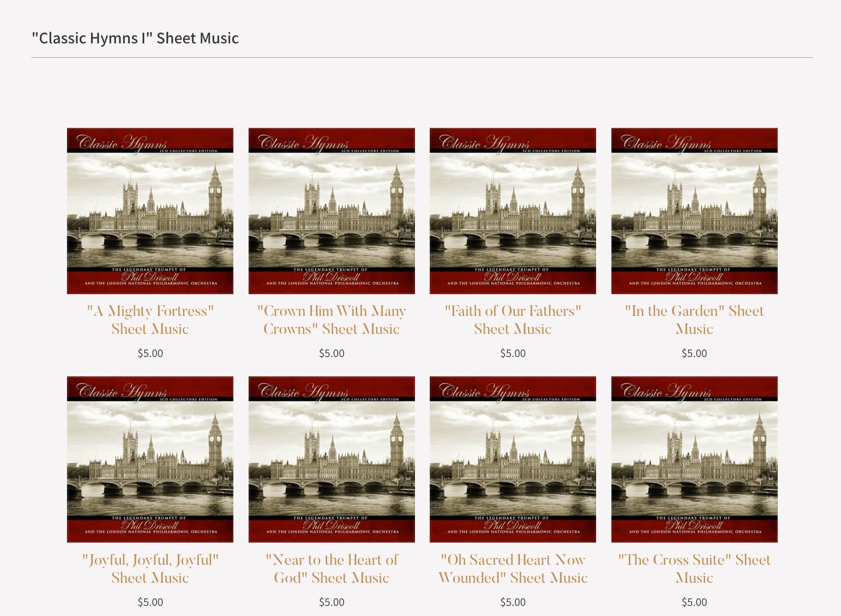841x616 pixels.
Task: Click the $5.00 price under "A Mighty Fortress"
Action: click(x=150, y=353)
